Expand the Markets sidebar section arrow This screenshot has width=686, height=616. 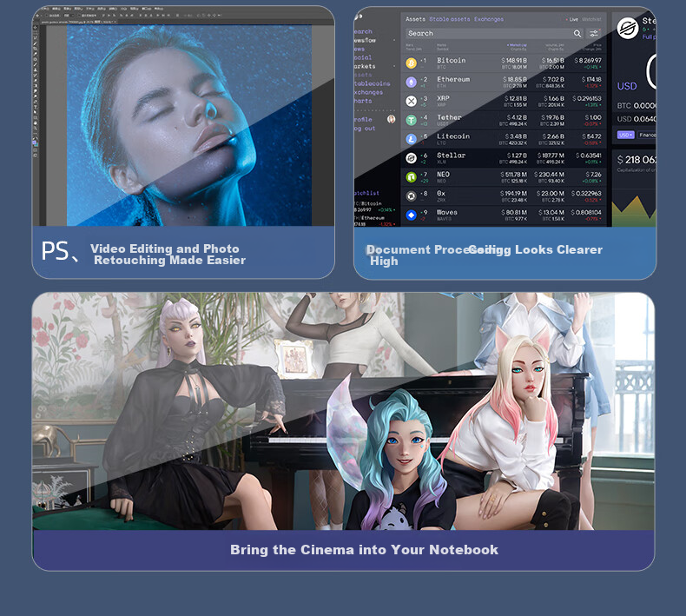pyautogui.click(x=394, y=66)
